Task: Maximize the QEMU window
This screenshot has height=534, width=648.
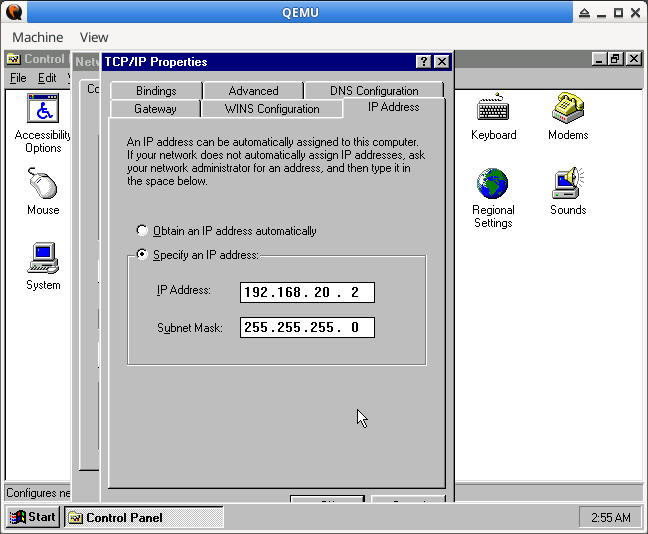Action: pos(618,13)
